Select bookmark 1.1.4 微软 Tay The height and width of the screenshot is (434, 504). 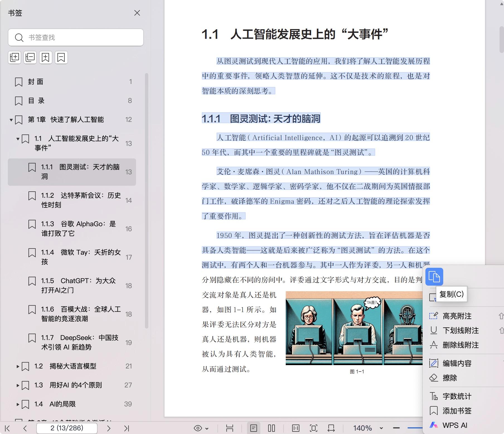click(72, 257)
